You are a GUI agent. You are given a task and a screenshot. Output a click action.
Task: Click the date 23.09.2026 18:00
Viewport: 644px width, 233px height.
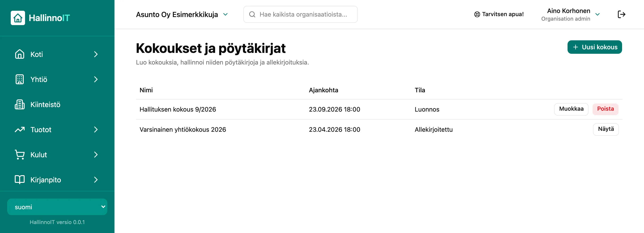pyautogui.click(x=335, y=110)
